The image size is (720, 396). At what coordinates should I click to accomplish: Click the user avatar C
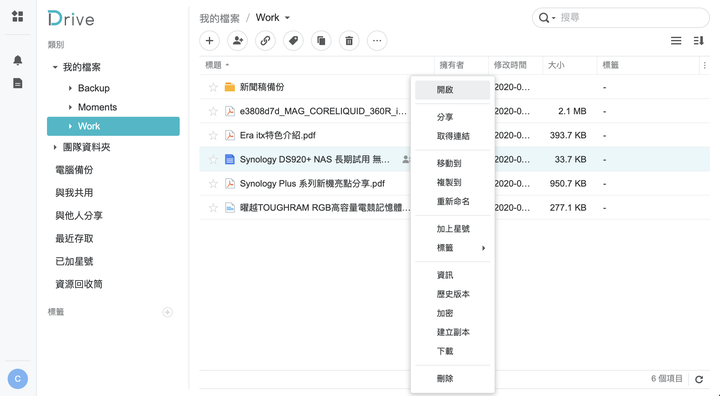point(17,379)
